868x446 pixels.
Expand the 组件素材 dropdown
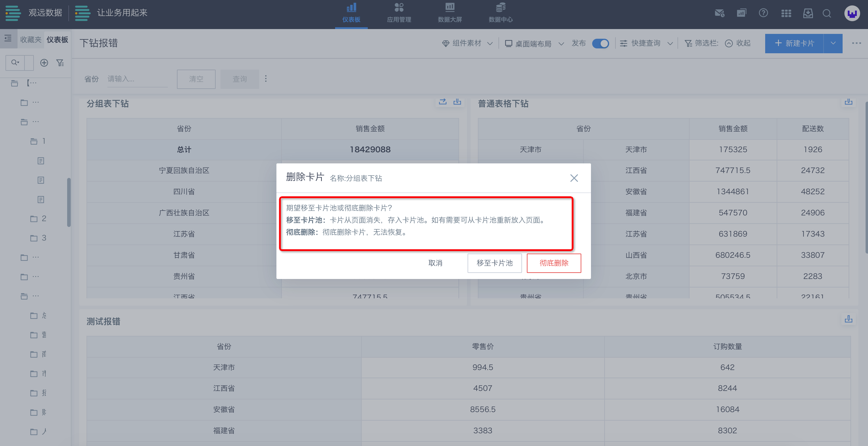tap(467, 44)
